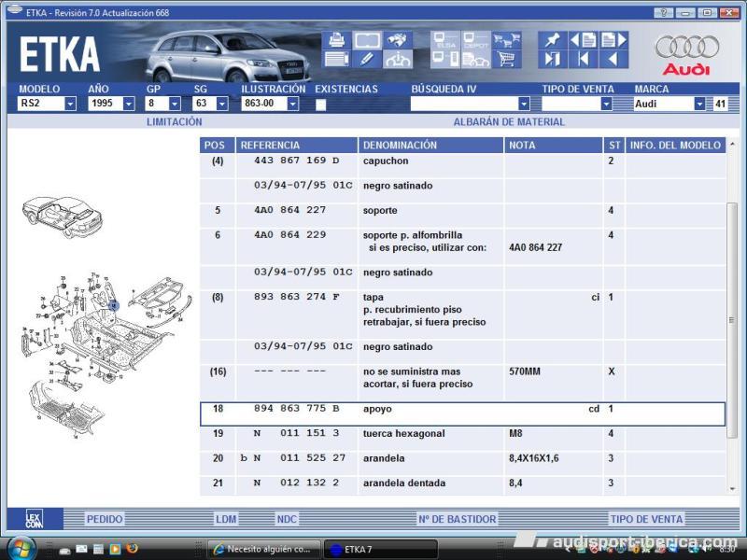Viewport: 747px width, 560px height.
Task: Select the row 443 867 169 D capuchon
Action: [x=462, y=166]
